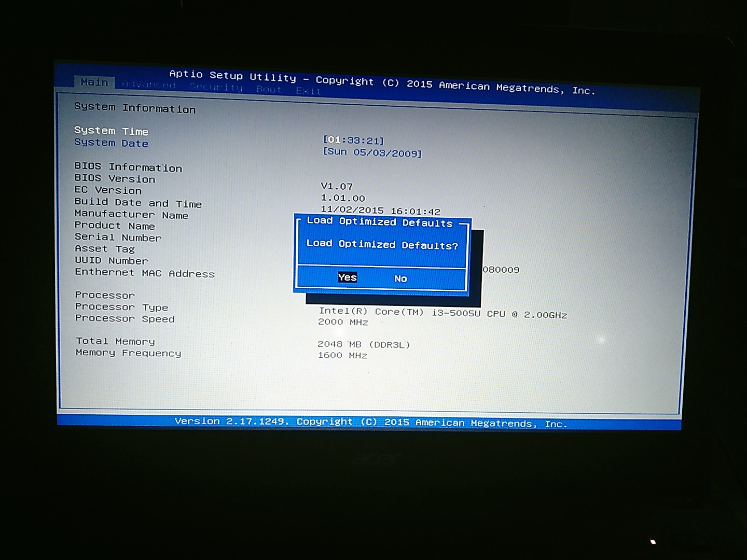The height and width of the screenshot is (560, 747).
Task: Select the System Date value field
Action: [372, 152]
